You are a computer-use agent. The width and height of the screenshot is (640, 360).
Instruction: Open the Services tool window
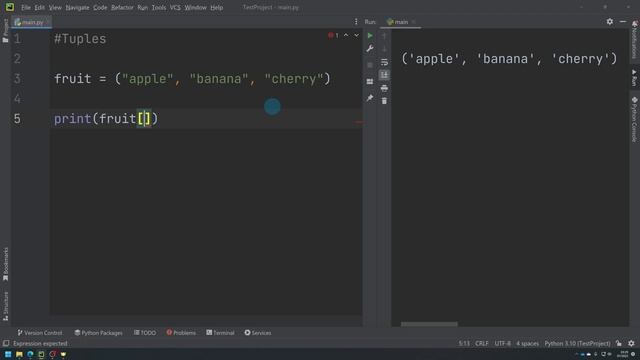coord(258,333)
